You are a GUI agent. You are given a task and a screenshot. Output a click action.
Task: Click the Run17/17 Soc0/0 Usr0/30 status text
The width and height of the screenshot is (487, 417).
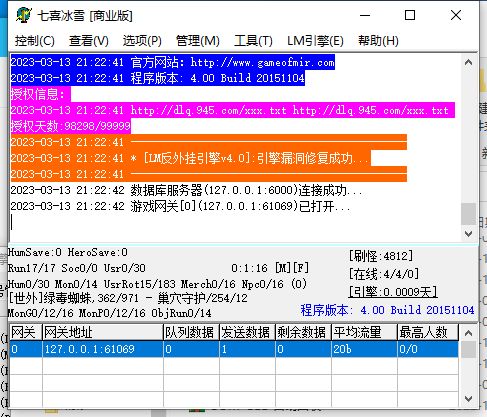coord(77,268)
